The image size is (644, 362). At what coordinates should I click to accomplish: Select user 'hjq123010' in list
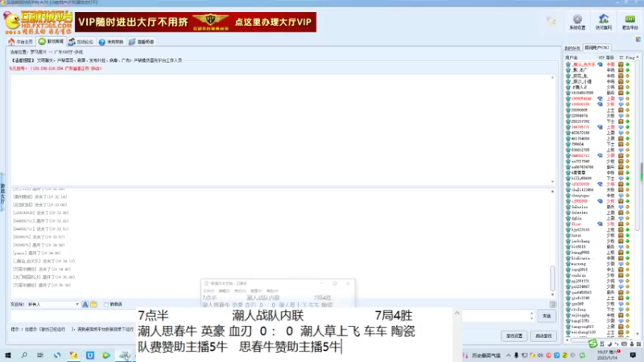580,230
